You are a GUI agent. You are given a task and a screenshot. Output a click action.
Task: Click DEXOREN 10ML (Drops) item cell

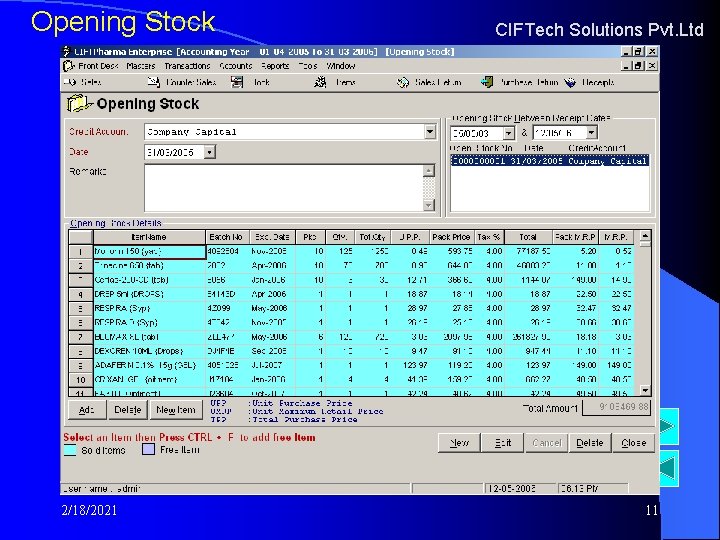coord(149,351)
